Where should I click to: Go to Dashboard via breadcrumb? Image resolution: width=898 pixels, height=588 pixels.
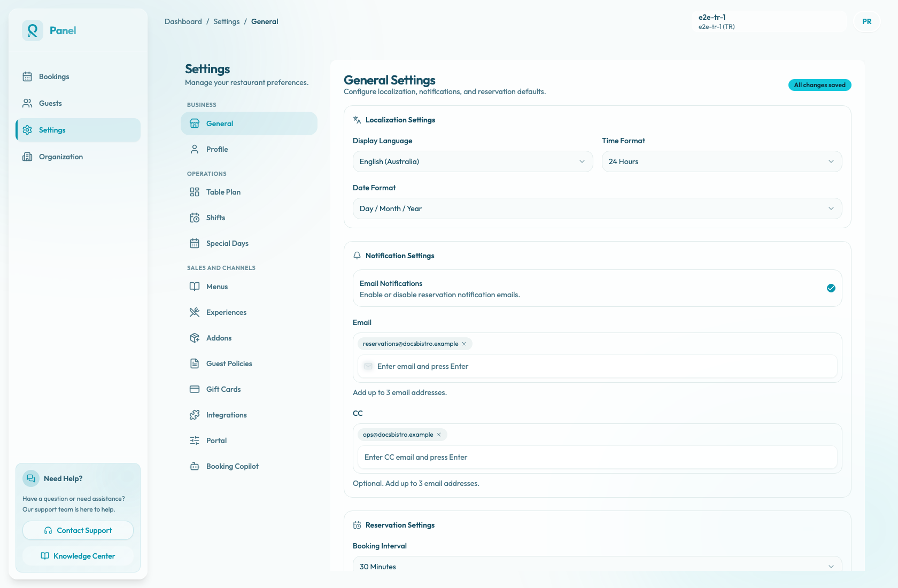click(x=183, y=21)
